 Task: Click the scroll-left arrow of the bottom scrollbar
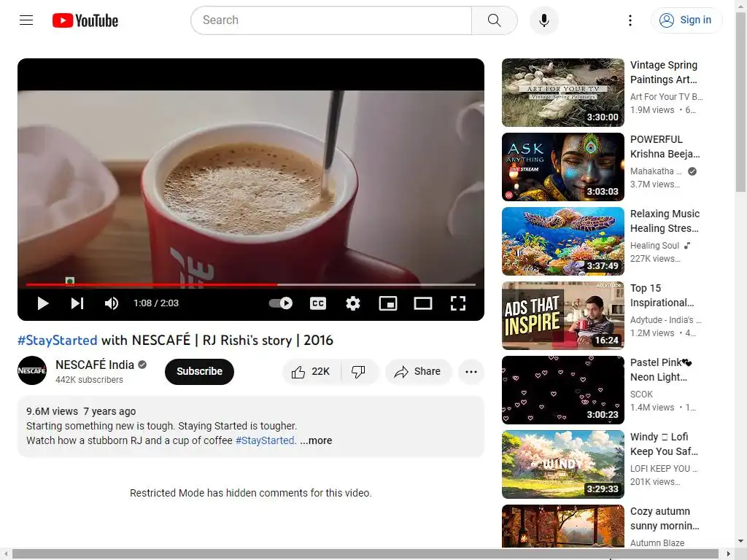(5, 554)
